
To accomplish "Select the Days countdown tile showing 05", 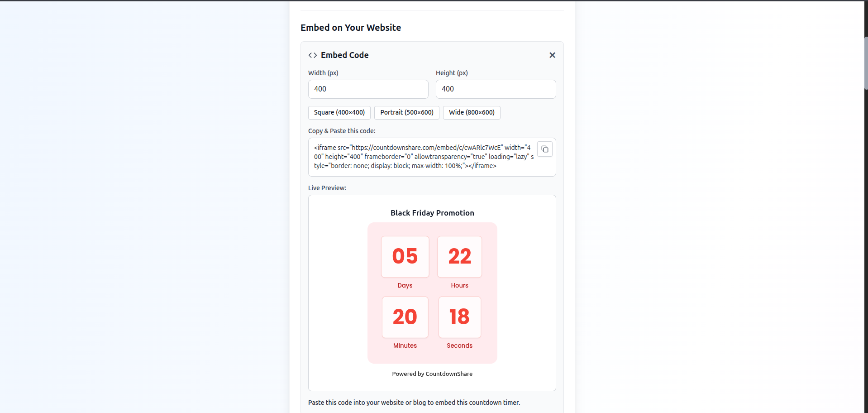I will pos(405,257).
